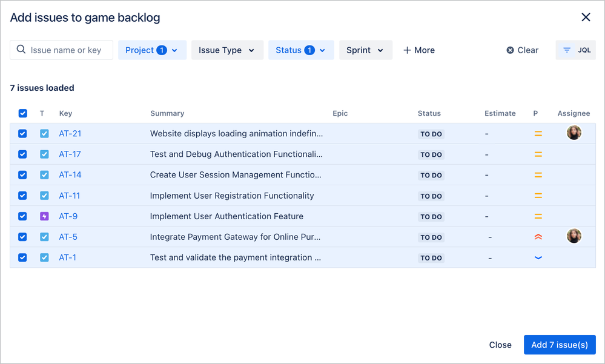
Task: Click 'Create User Session Management' summary
Action: 236,175
